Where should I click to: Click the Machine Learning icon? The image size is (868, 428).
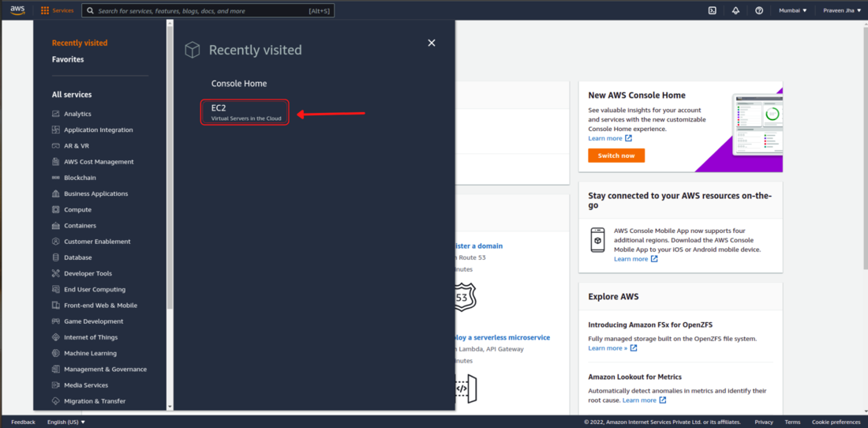[x=55, y=353]
